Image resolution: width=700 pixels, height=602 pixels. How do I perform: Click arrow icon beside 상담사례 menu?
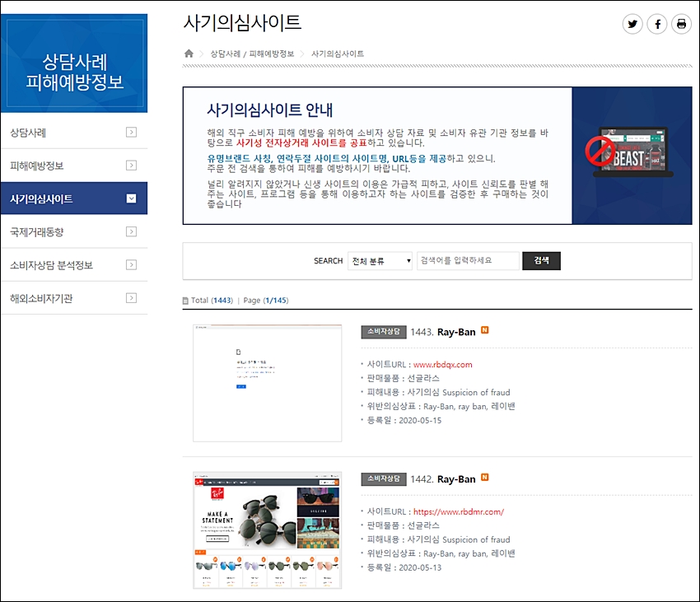coord(131,133)
